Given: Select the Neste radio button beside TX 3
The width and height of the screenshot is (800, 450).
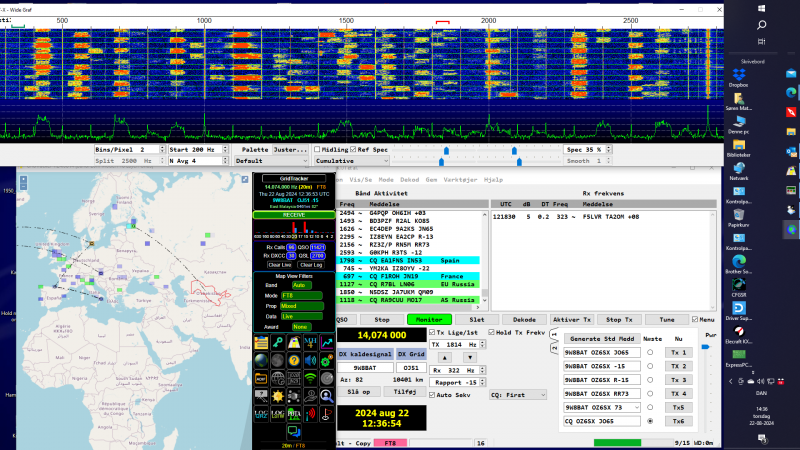Looking at the screenshot, I should tap(650, 380).
